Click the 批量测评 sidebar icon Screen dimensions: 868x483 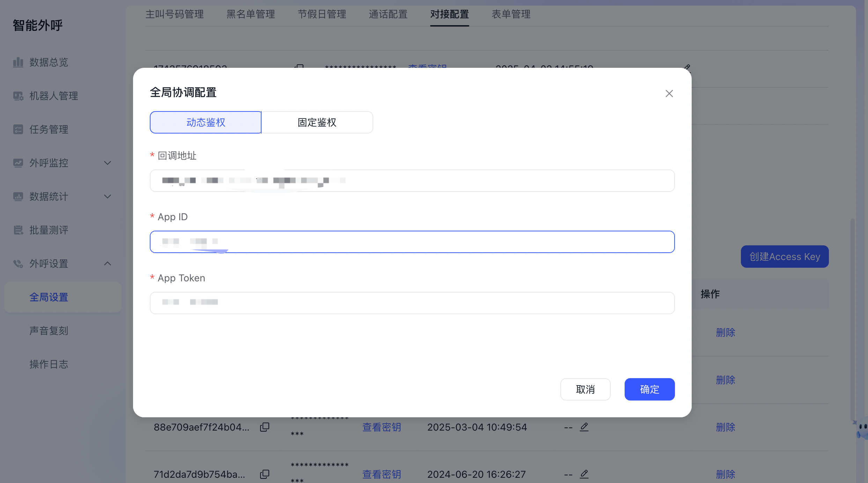(x=18, y=230)
